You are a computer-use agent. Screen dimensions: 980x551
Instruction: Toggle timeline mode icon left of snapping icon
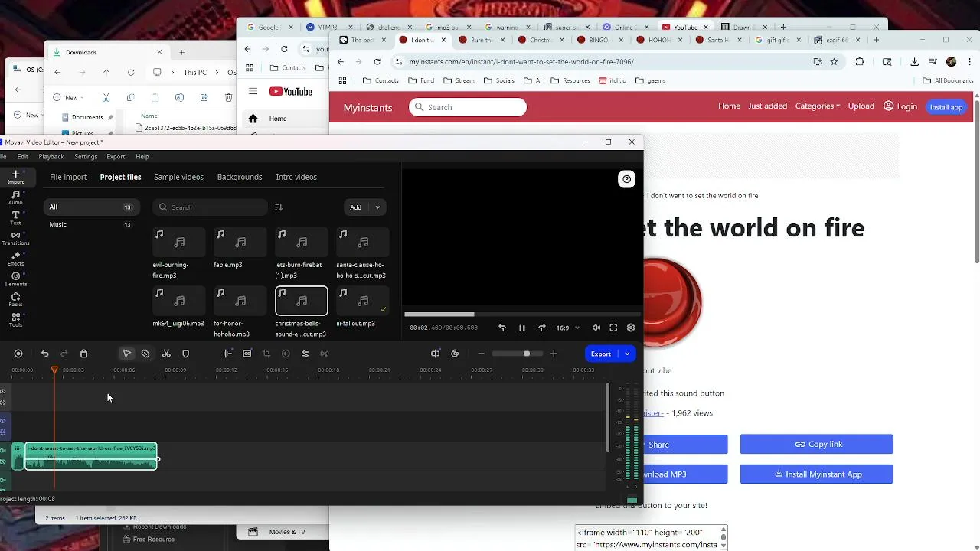pos(435,354)
